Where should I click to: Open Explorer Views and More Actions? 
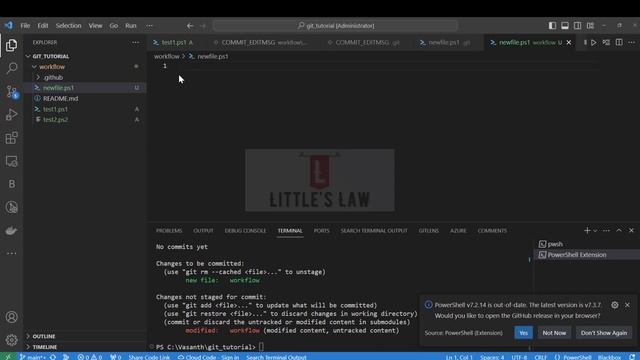(x=136, y=42)
